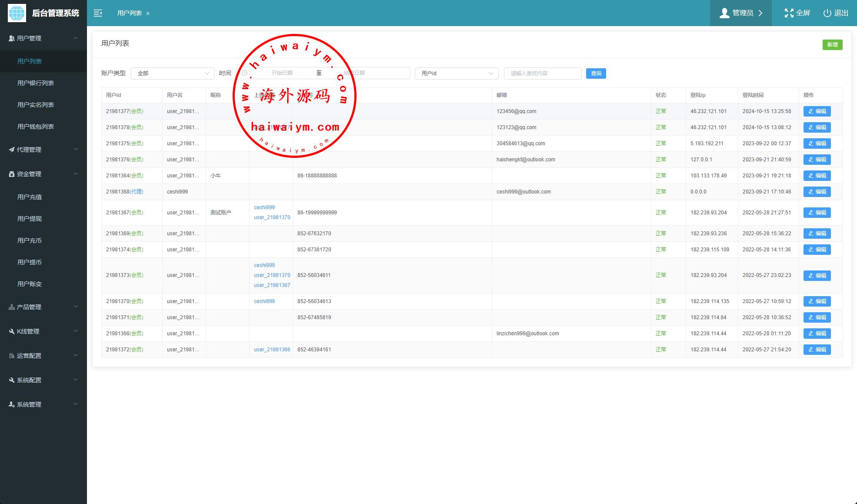
Task: Click the power 退出 logout icon
Action: click(827, 13)
